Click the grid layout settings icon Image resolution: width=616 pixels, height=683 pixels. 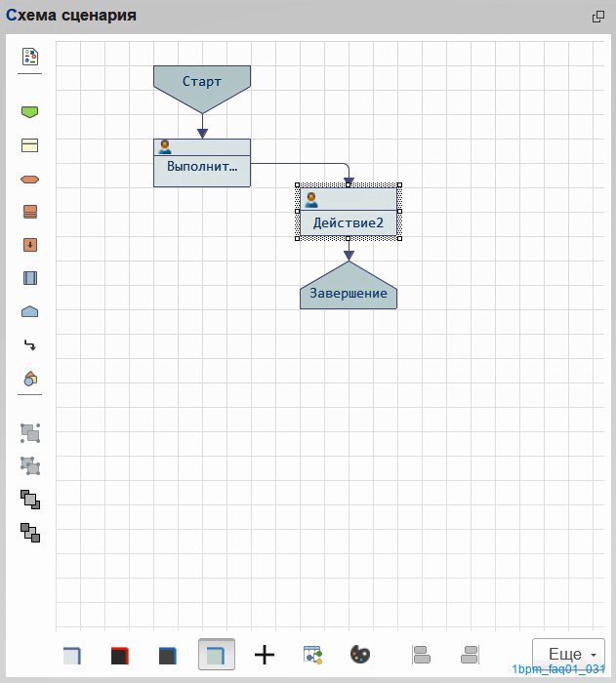(x=312, y=655)
